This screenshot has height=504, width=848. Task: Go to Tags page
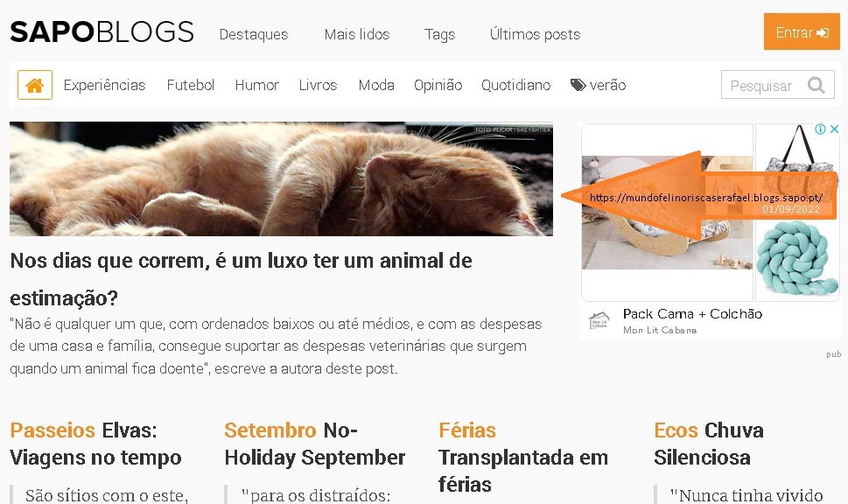click(439, 34)
